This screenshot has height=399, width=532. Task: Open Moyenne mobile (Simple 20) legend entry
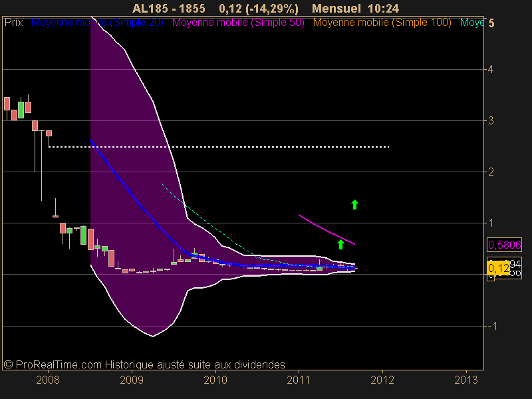[x=97, y=23]
